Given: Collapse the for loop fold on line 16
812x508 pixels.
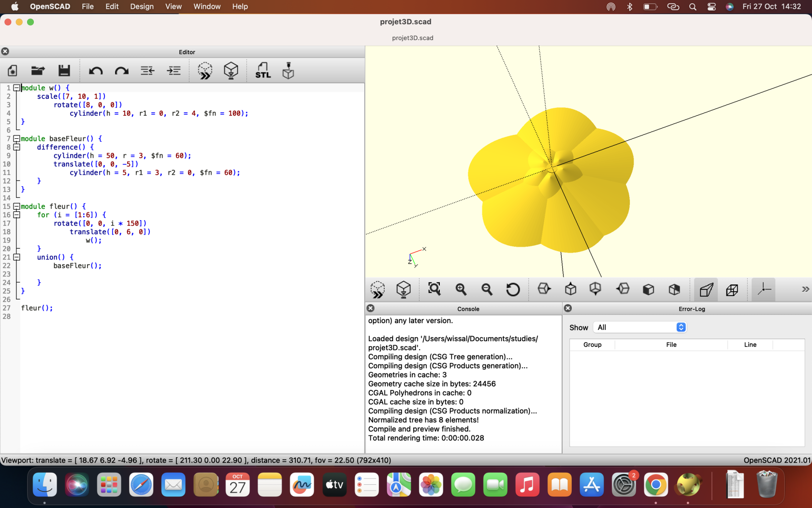Looking at the screenshot, I should 16,215.
